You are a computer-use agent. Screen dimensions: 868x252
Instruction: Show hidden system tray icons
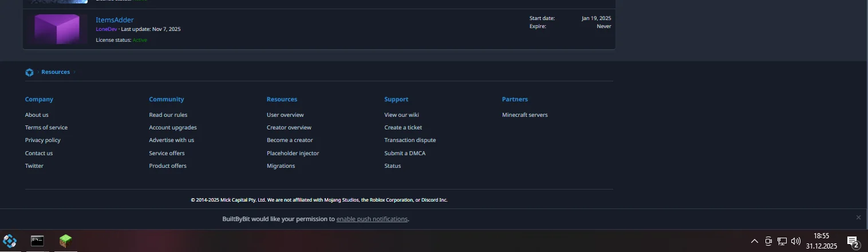(755, 242)
